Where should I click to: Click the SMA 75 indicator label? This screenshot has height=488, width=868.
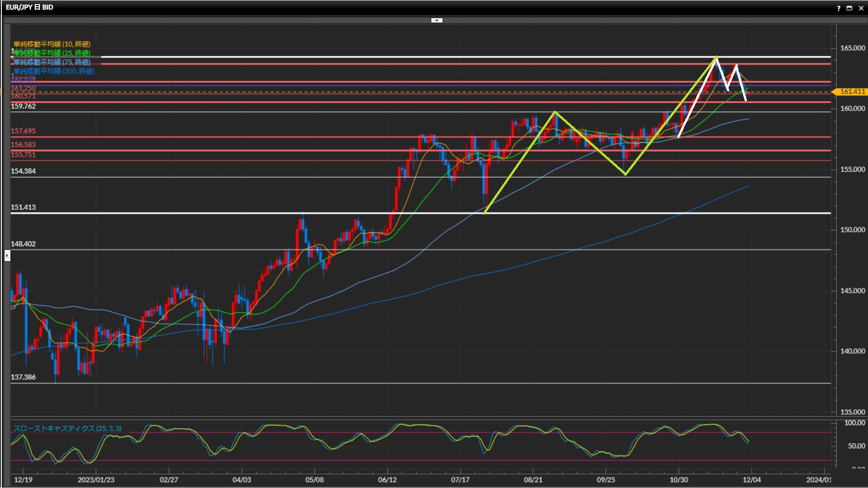click(x=52, y=62)
